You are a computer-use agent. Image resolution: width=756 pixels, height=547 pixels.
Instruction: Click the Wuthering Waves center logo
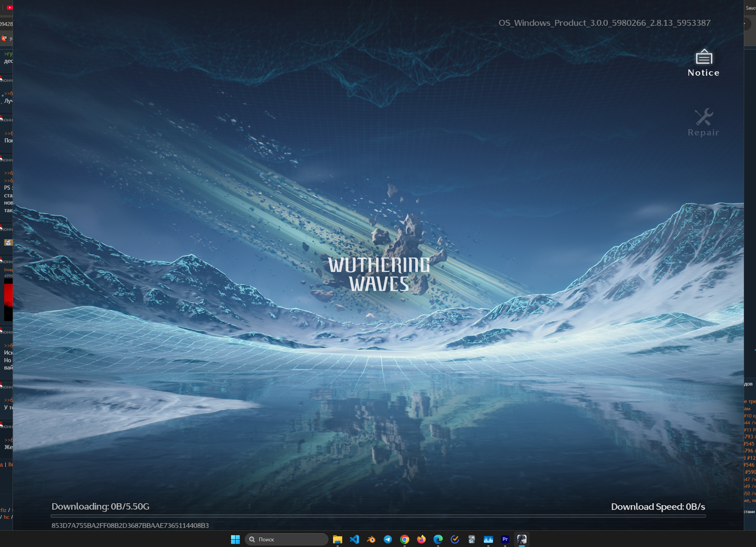tap(379, 274)
